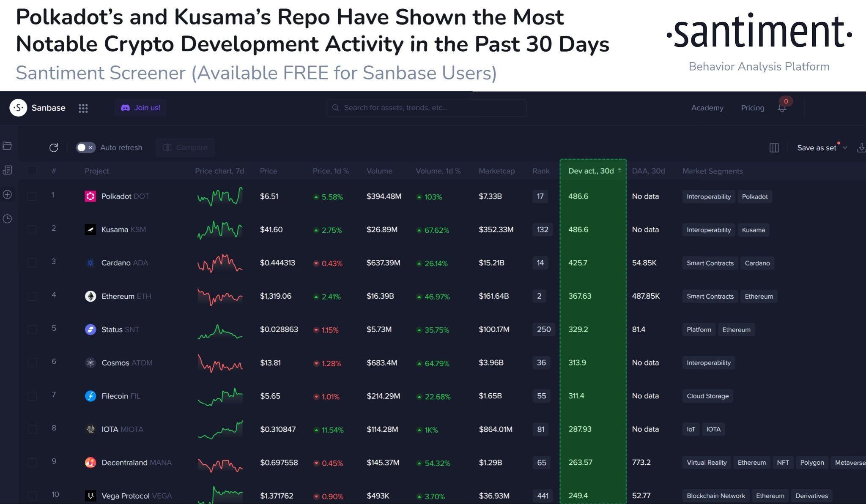
Task: Refresh the screener data with the reload icon
Action: tap(54, 147)
